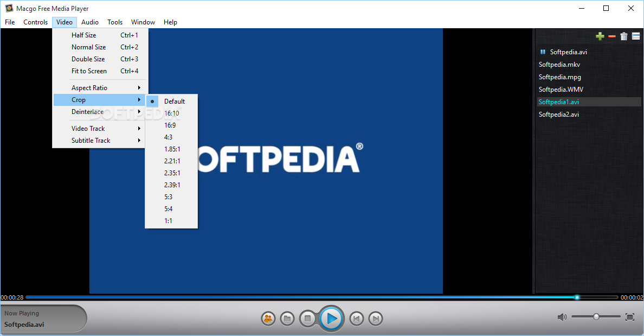
Task: Click the pause indicator icon beside Softpedia.avi
Action: 543,52
